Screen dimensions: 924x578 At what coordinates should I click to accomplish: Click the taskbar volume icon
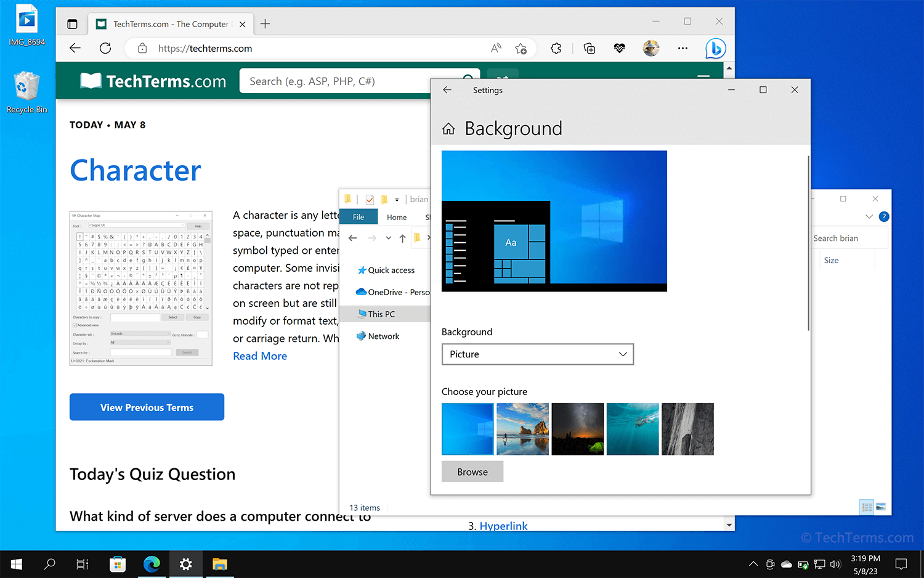coord(835,564)
